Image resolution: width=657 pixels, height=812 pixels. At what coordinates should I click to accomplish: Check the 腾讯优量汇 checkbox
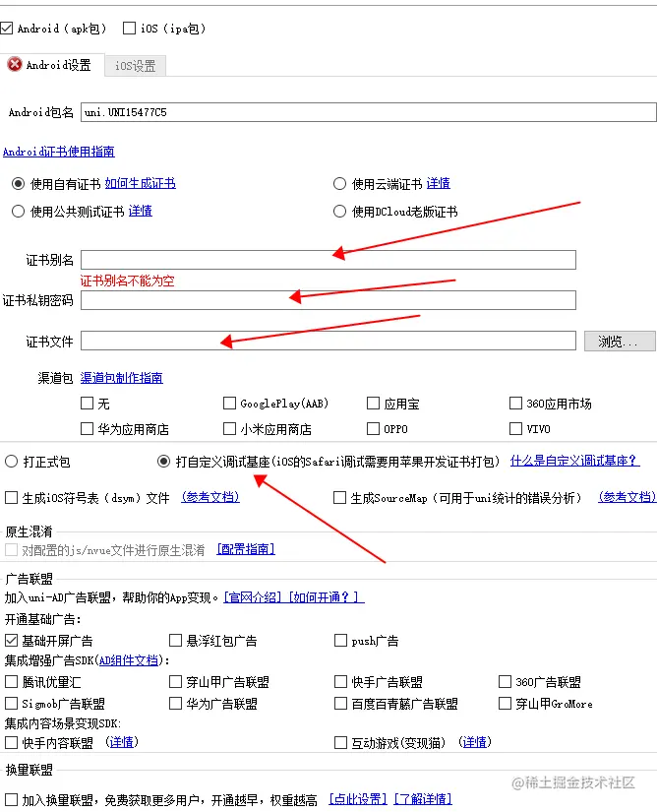point(11,681)
